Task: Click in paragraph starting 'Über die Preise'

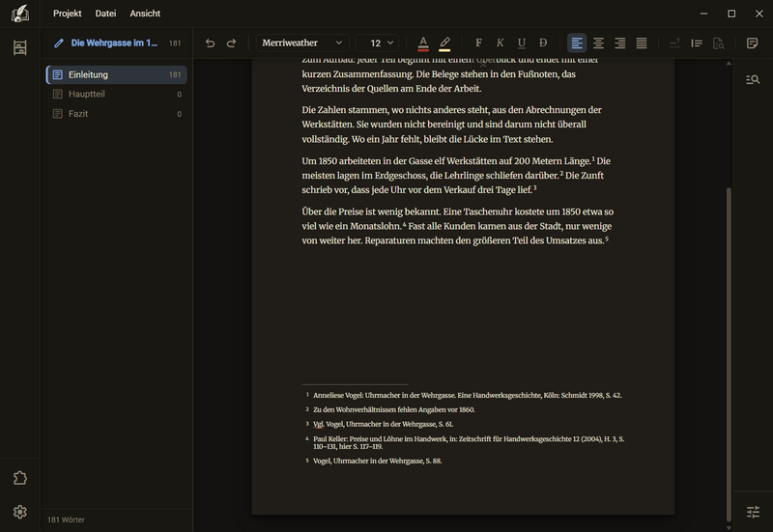Action: coord(457,226)
